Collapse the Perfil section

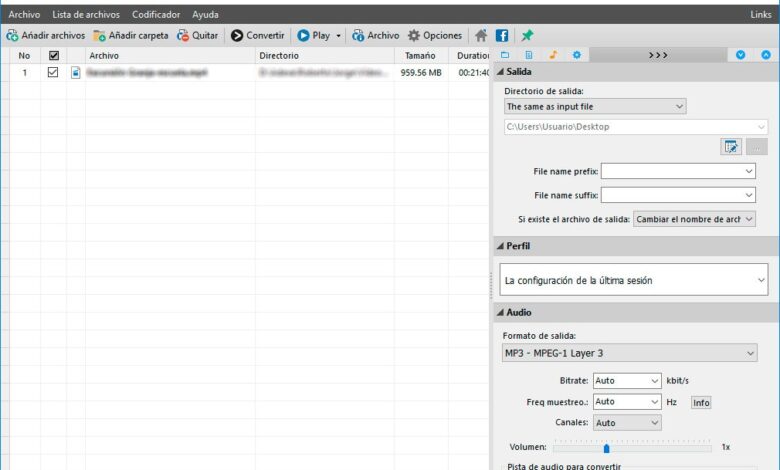click(x=500, y=246)
